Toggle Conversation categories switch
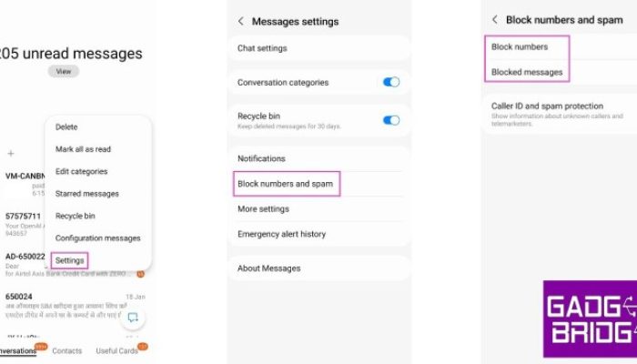The image size is (637, 364). [x=391, y=82]
